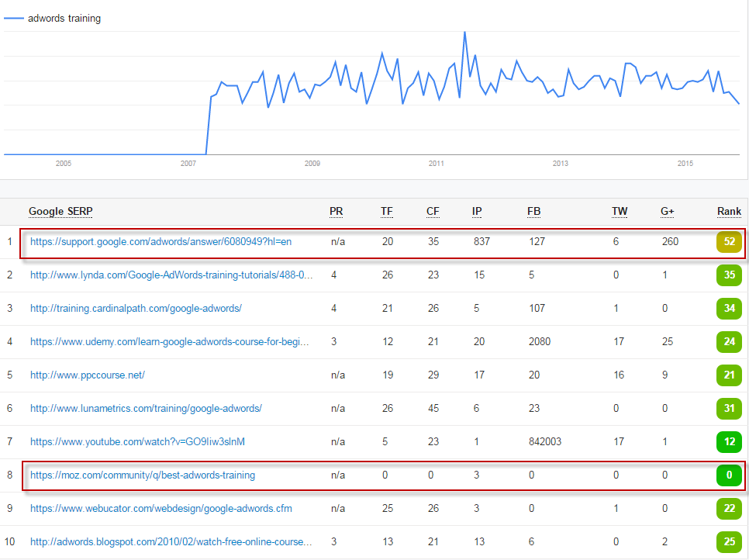The width and height of the screenshot is (749, 560).
Task: Click row number 10 in SERP table
Action: point(9,542)
